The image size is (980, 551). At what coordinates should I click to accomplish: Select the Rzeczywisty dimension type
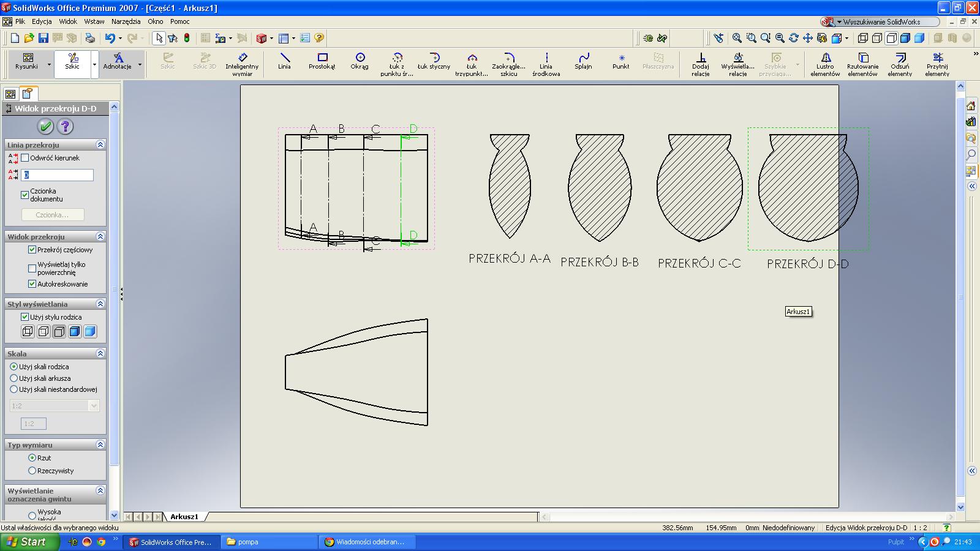[x=32, y=471]
